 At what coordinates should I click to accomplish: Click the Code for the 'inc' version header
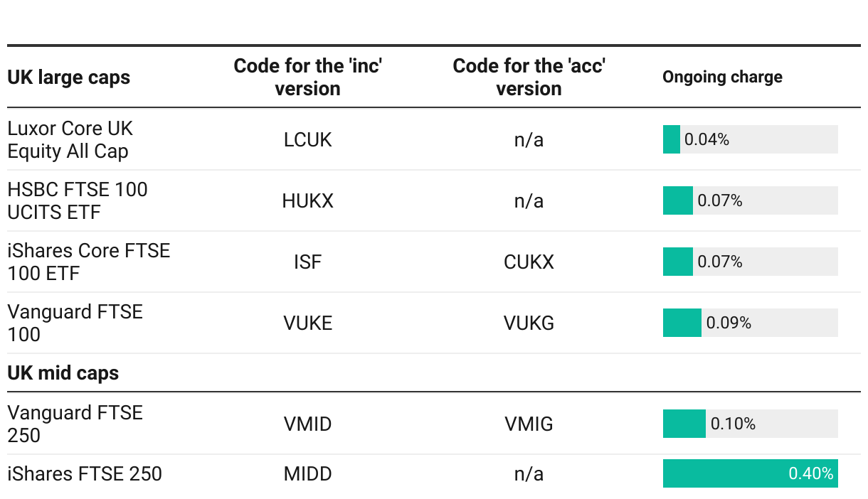[307, 77]
